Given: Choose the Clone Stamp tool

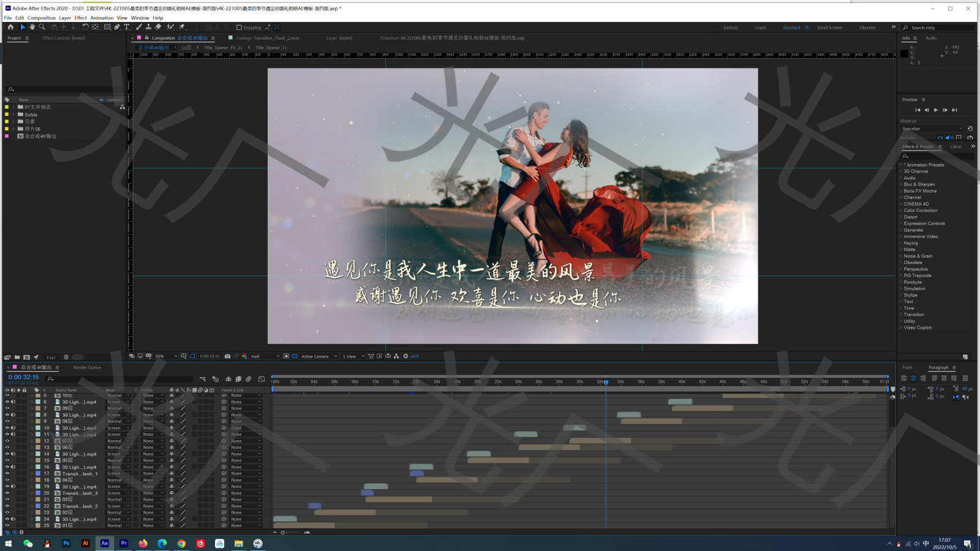Looking at the screenshot, I should 149,28.
